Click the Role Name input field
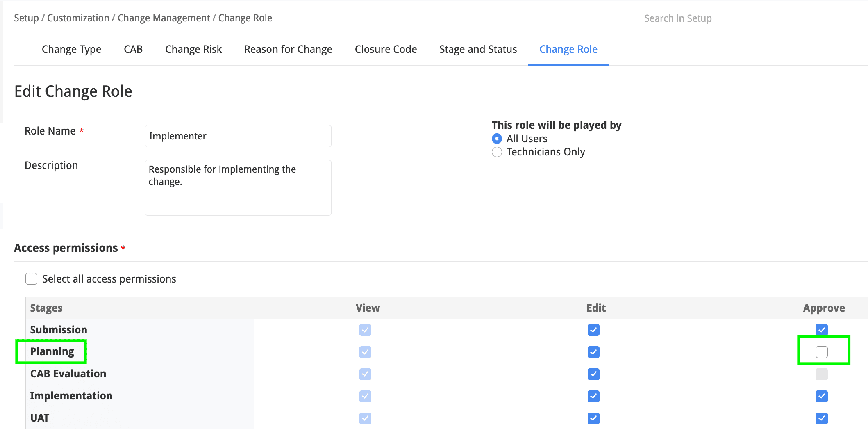 [238, 136]
